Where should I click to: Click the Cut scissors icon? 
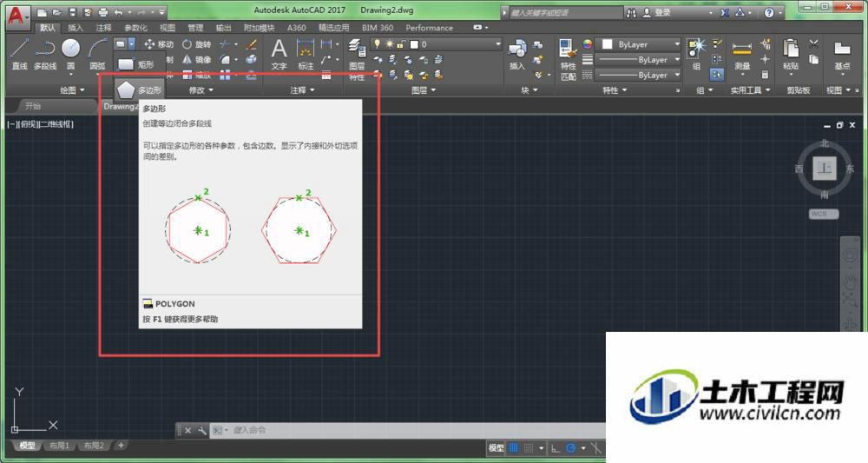pyautogui.click(x=813, y=43)
